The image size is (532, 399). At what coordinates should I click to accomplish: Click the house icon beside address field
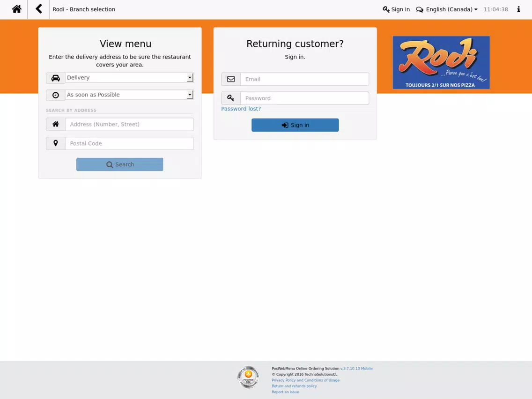56,124
